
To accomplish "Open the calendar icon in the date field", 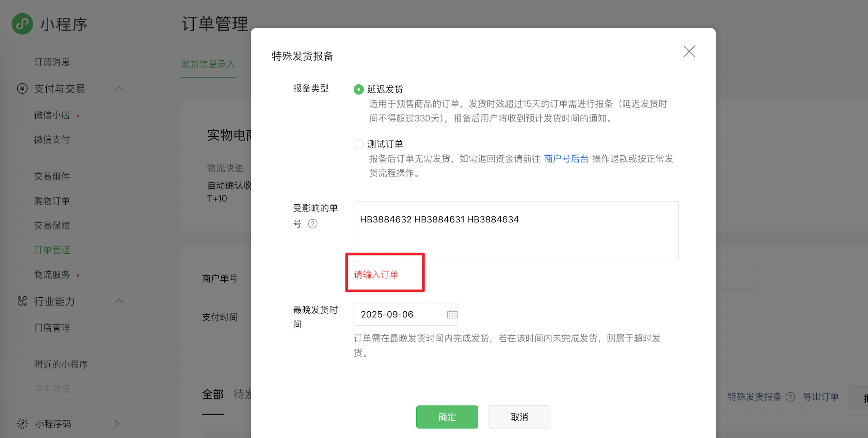I will pos(452,314).
